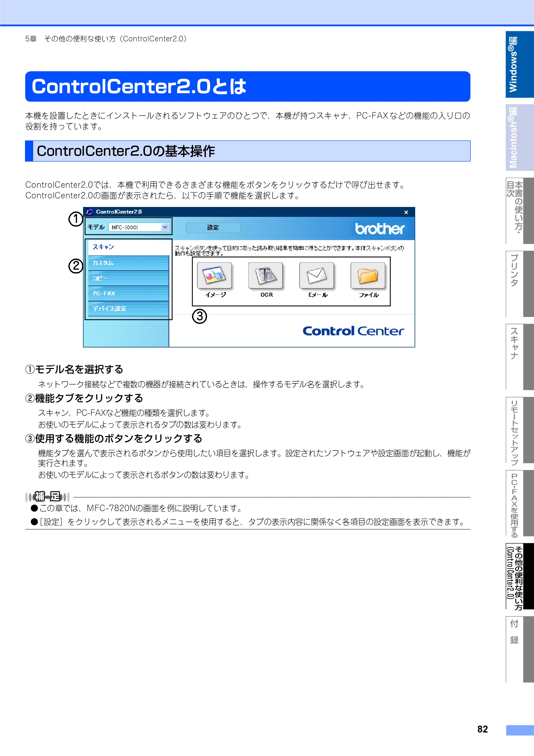Screen dimensions: 534x756
Task: Select the コピー tab
Action: (x=128, y=278)
